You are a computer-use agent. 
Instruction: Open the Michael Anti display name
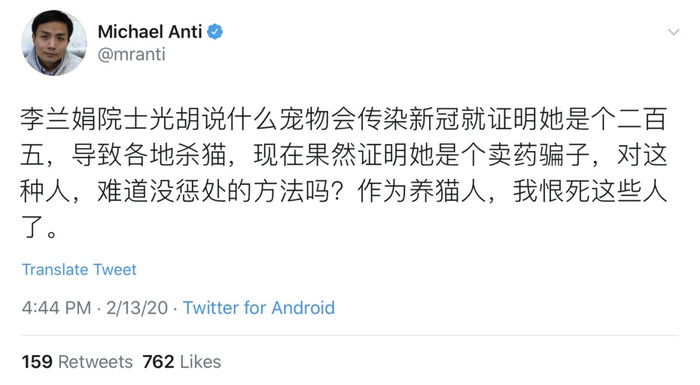(x=150, y=32)
